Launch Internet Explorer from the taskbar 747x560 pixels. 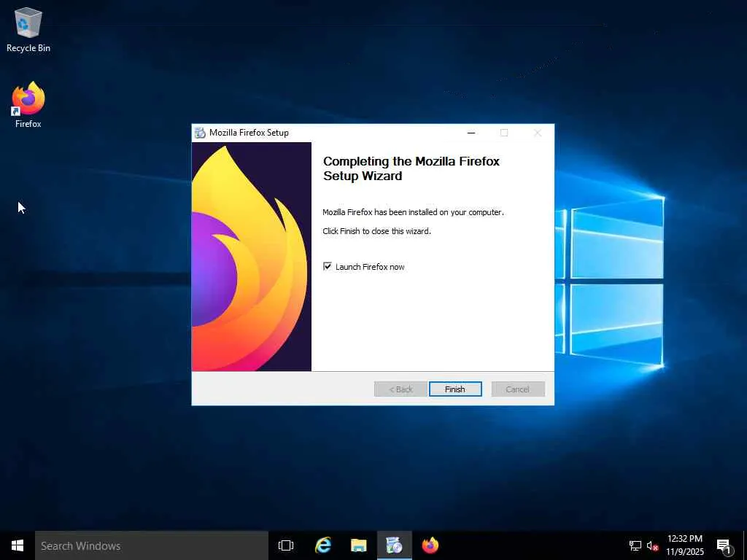click(x=323, y=545)
